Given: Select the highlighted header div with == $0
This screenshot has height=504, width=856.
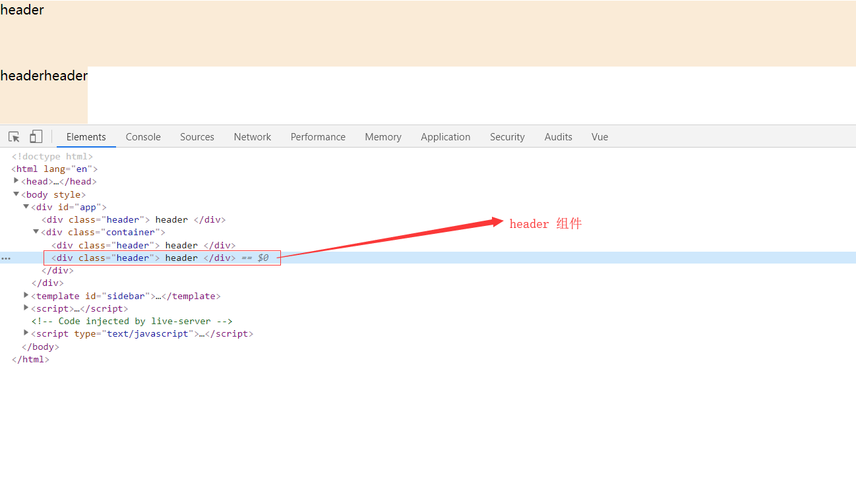Looking at the screenshot, I should [160, 258].
